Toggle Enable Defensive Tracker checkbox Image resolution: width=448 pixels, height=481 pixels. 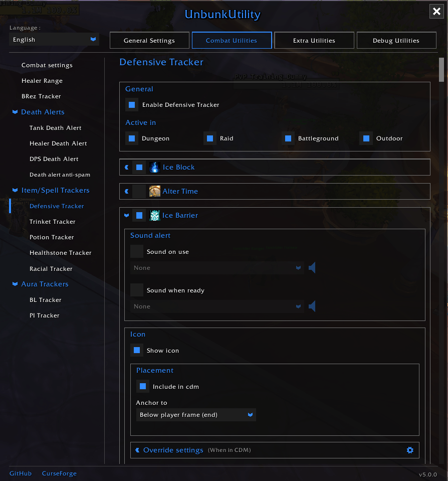click(132, 105)
